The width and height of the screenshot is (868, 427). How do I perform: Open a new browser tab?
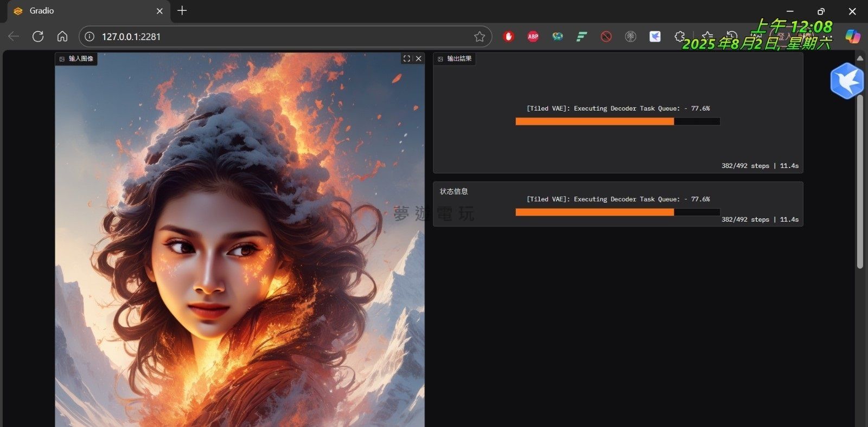pos(182,11)
